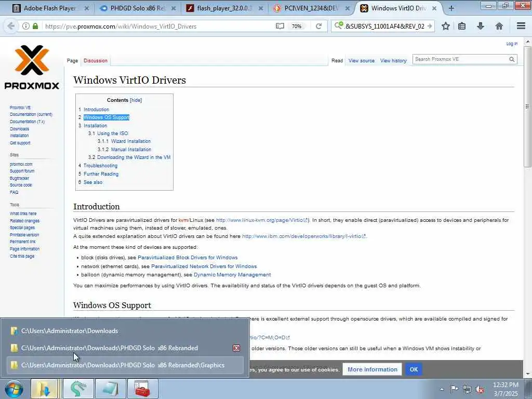Show bookmarks list icon

462,26
